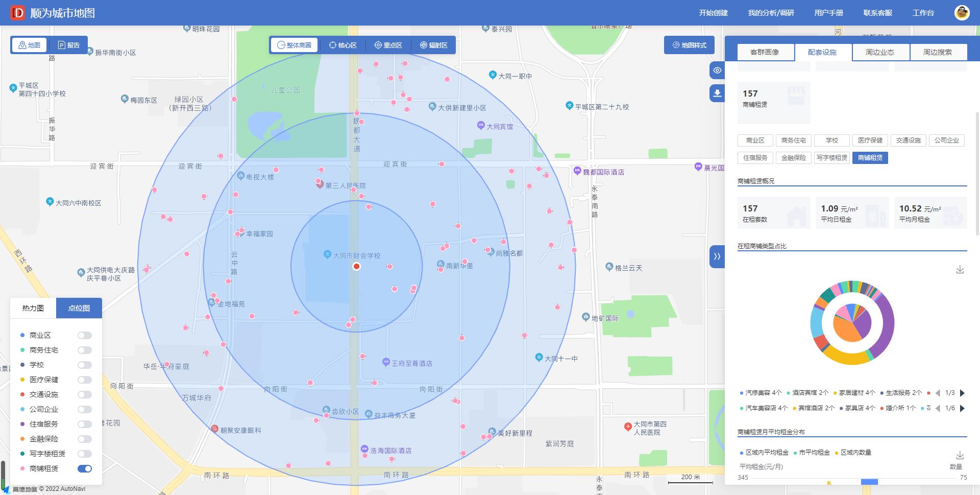Go to previous page of the 1/6 legend
Viewport: 980px width, 495px height.
coord(938,408)
